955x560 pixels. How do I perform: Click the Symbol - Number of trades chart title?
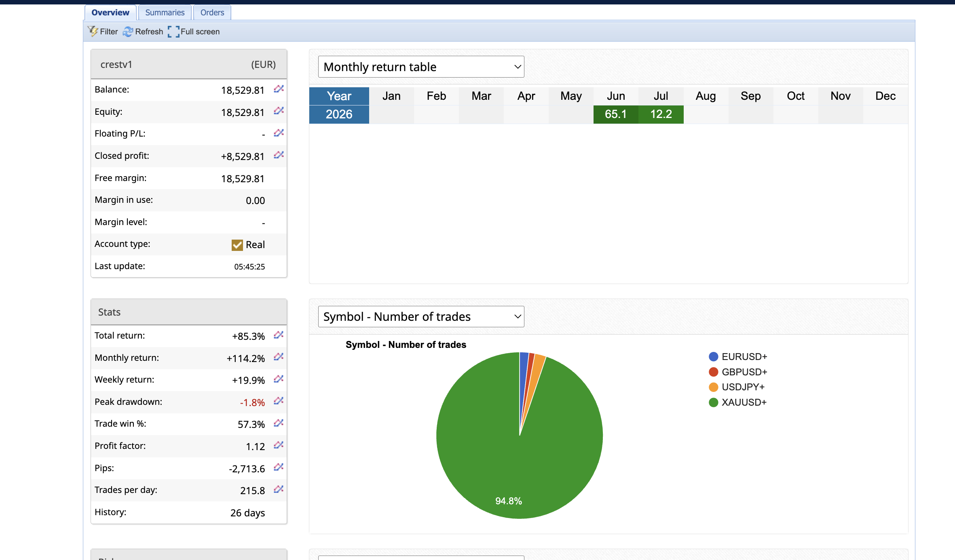click(x=406, y=345)
